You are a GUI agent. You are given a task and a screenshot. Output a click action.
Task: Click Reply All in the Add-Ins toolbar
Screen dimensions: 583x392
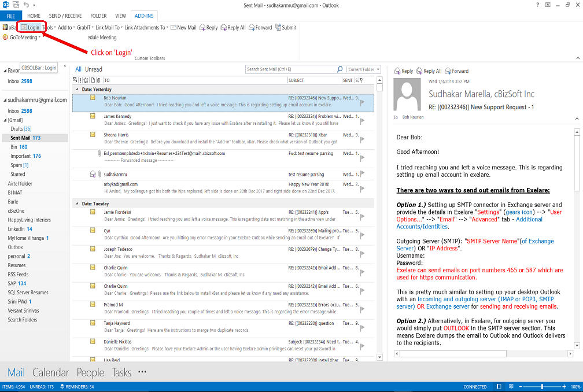[233, 28]
